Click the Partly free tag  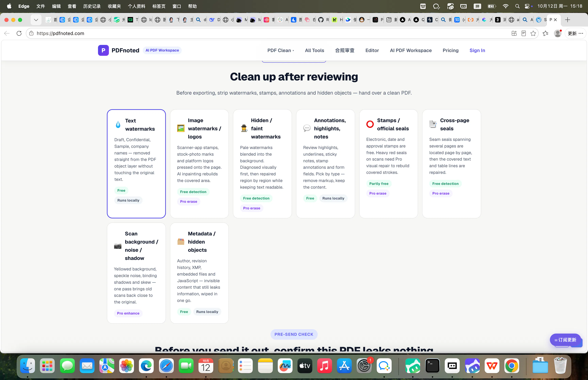[x=379, y=183]
